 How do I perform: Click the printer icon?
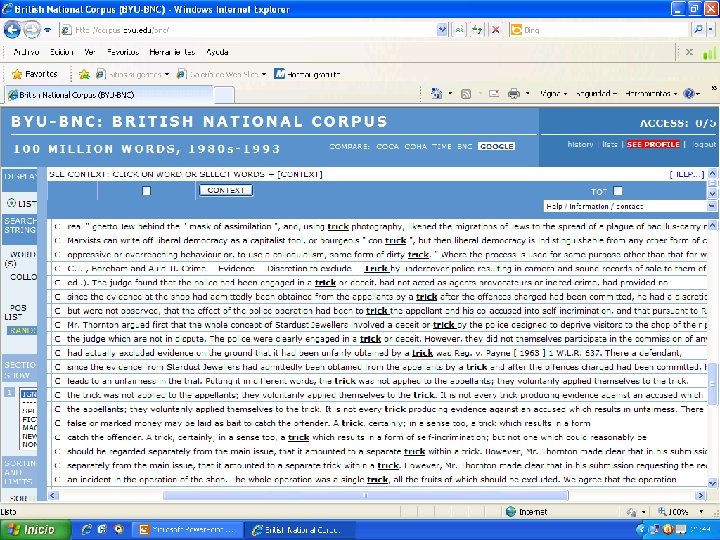[x=514, y=94]
